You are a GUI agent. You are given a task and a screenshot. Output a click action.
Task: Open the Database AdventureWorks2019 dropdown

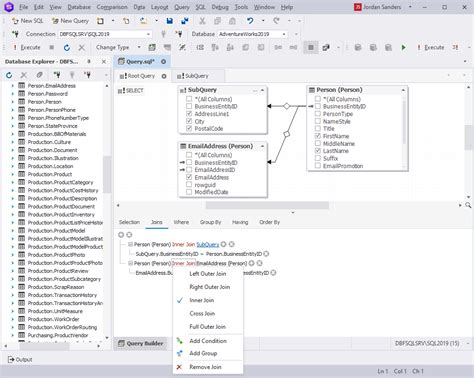tap(284, 34)
